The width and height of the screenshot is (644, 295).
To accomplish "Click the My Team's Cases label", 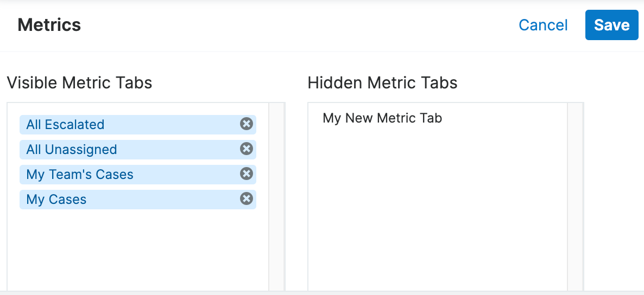I will point(80,175).
